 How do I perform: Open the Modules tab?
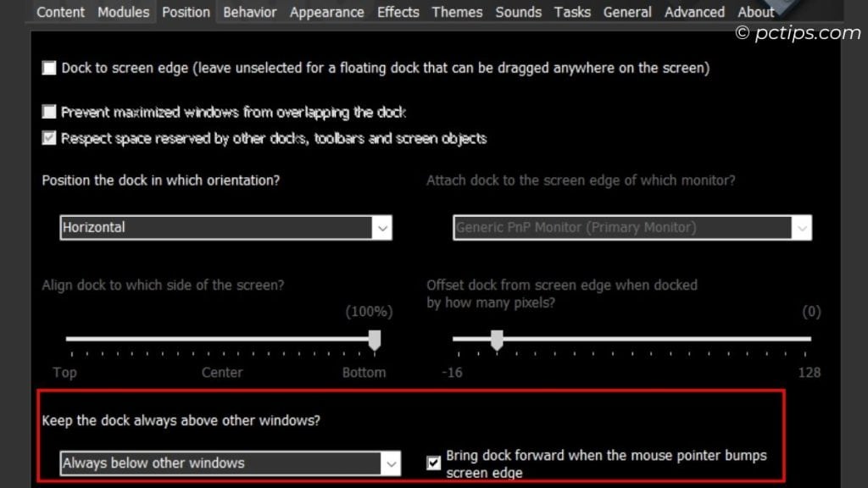(x=123, y=12)
